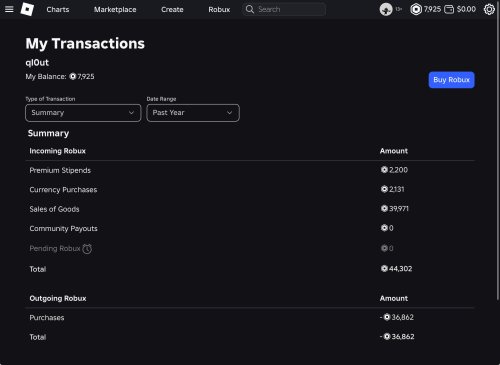Click the My Balance 7,925 text
The image size is (500, 365).
click(60, 77)
